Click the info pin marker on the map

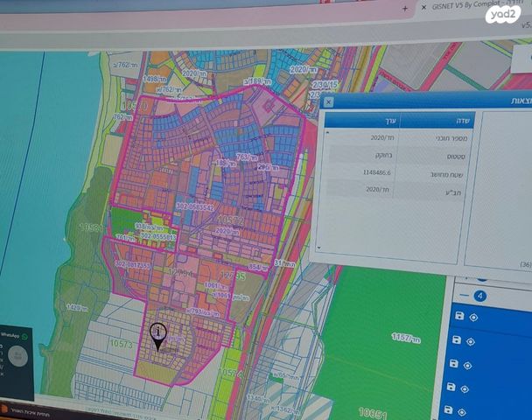pos(158,334)
